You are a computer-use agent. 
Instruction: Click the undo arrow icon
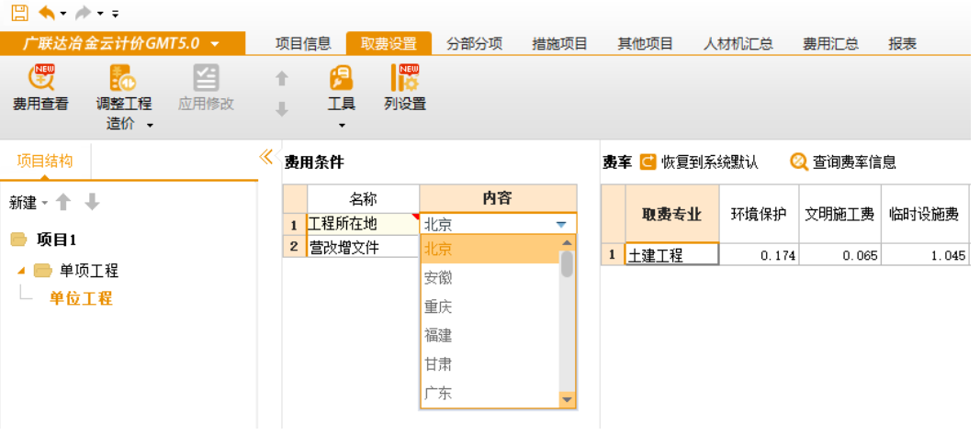click(46, 13)
